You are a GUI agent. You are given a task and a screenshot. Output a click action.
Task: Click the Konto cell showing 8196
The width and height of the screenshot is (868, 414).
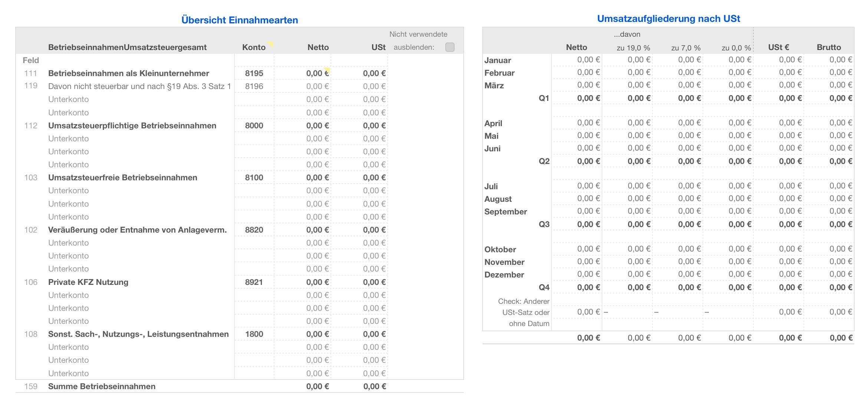pos(254,86)
